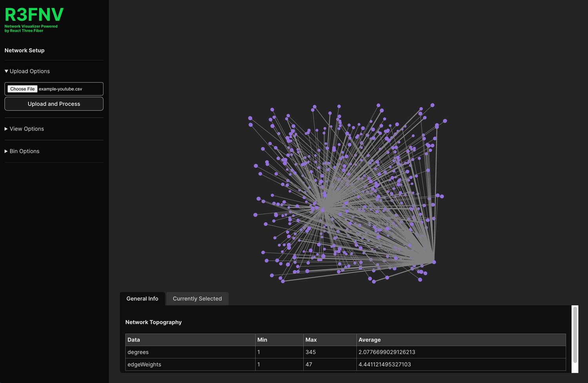This screenshot has height=383, width=588.
Task: Collapse the Upload Options section
Action: (x=27, y=71)
